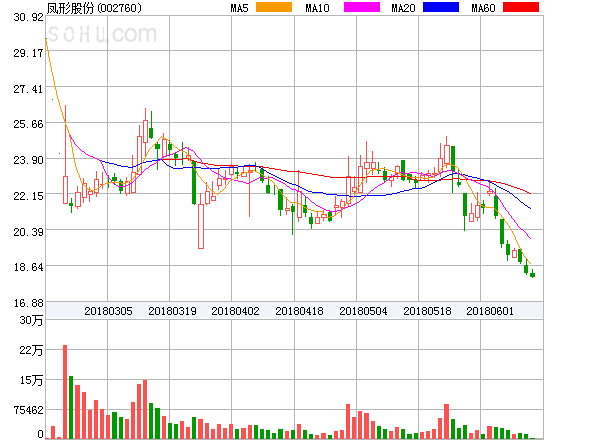Click the 75462 volume axis label

point(28,410)
